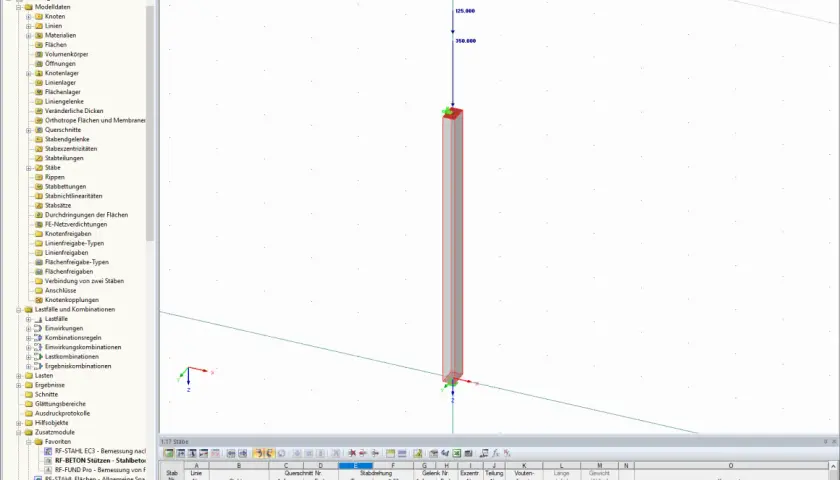
Task: Expand the Querschnitte tree node
Action: point(29,130)
